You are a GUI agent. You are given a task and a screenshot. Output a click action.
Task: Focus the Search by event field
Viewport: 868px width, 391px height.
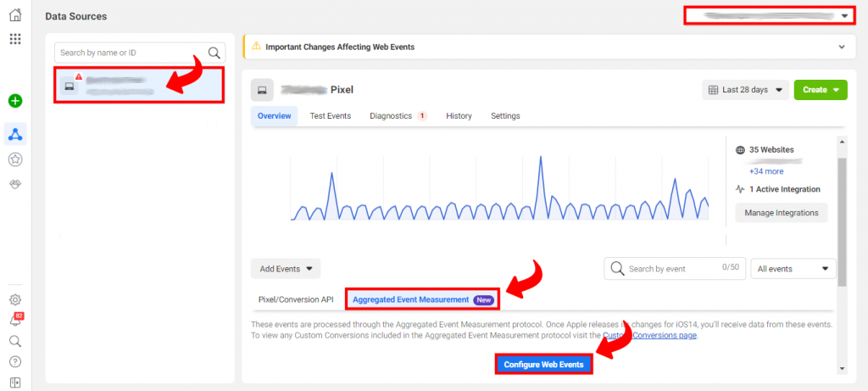coord(675,269)
